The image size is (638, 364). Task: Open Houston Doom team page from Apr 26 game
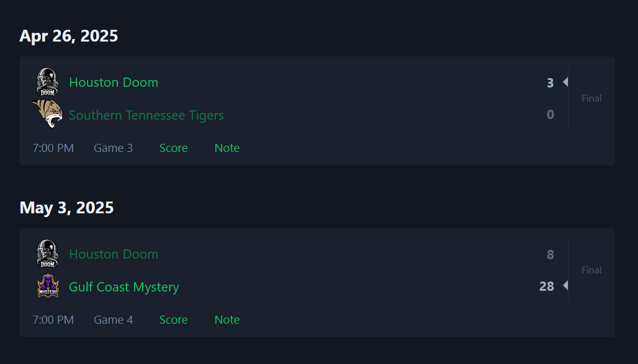pos(114,82)
